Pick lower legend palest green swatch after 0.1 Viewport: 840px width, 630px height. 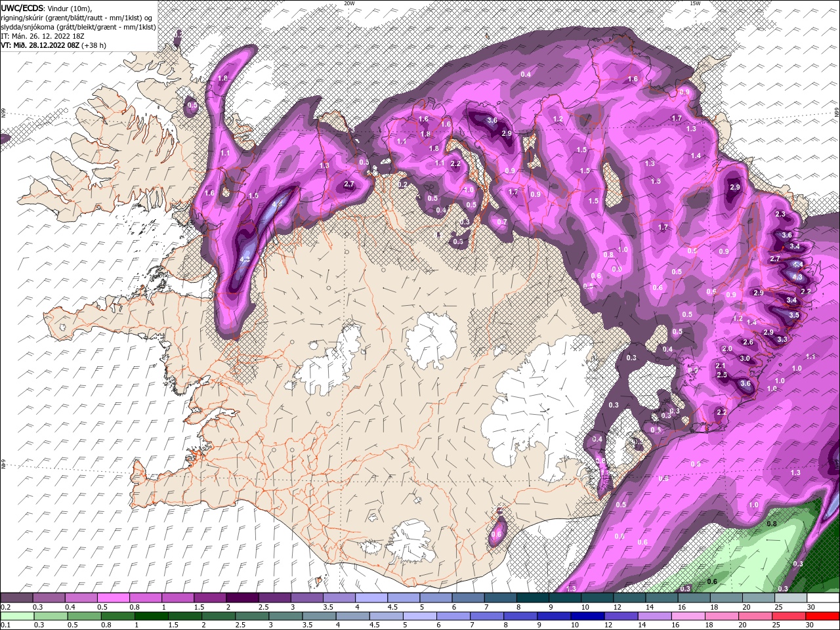point(16,616)
